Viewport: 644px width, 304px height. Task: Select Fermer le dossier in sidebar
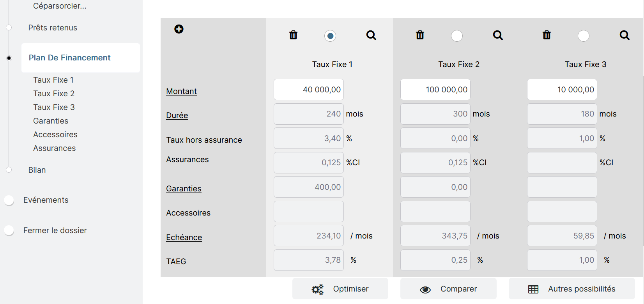55,230
